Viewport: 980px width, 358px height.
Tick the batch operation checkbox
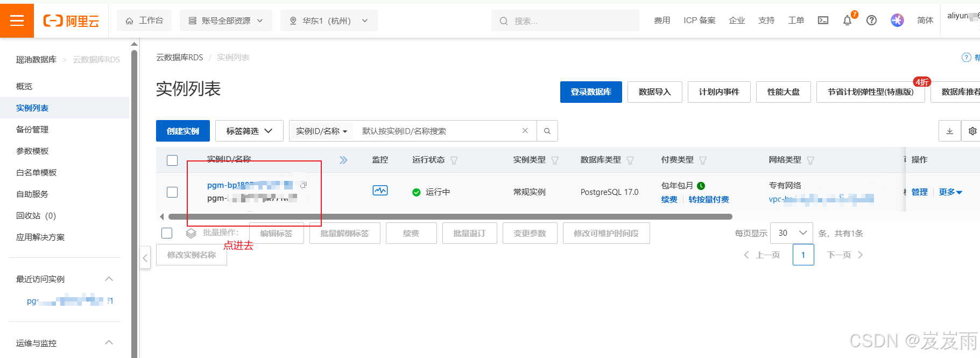pyautogui.click(x=167, y=233)
